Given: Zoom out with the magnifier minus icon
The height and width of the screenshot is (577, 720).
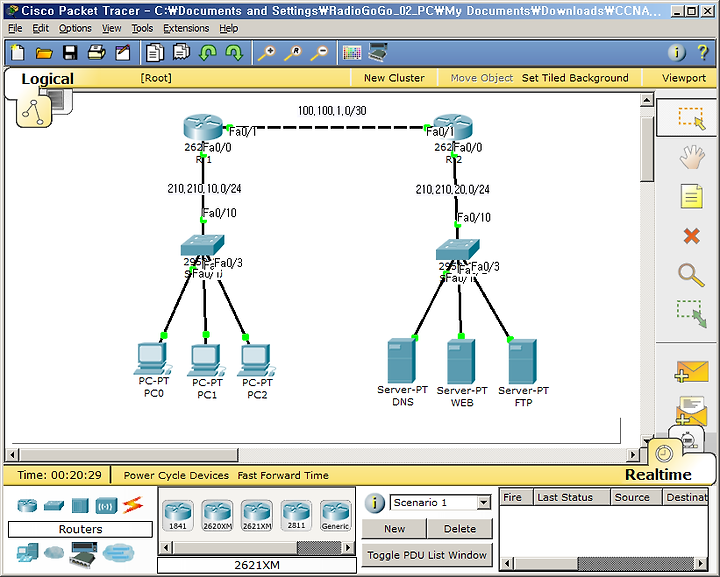Looking at the screenshot, I should pos(320,53).
